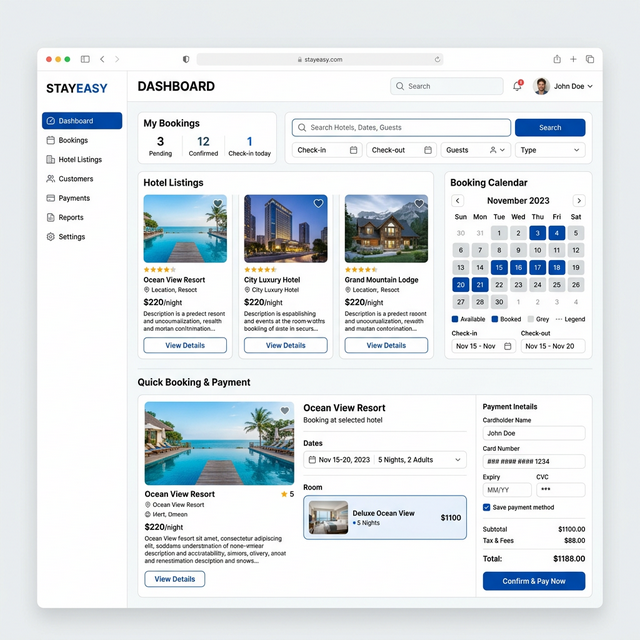Go to next month in Booking Calendar

click(579, 200)
